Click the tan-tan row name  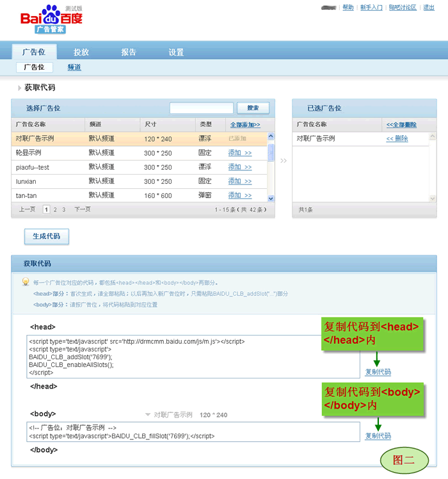coord(26,195)
